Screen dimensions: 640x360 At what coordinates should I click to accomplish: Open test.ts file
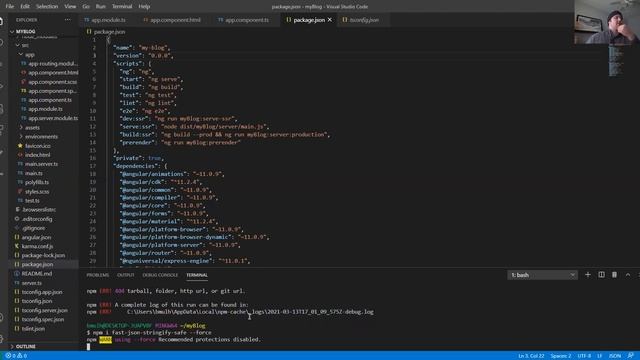[x=32, y=200]
